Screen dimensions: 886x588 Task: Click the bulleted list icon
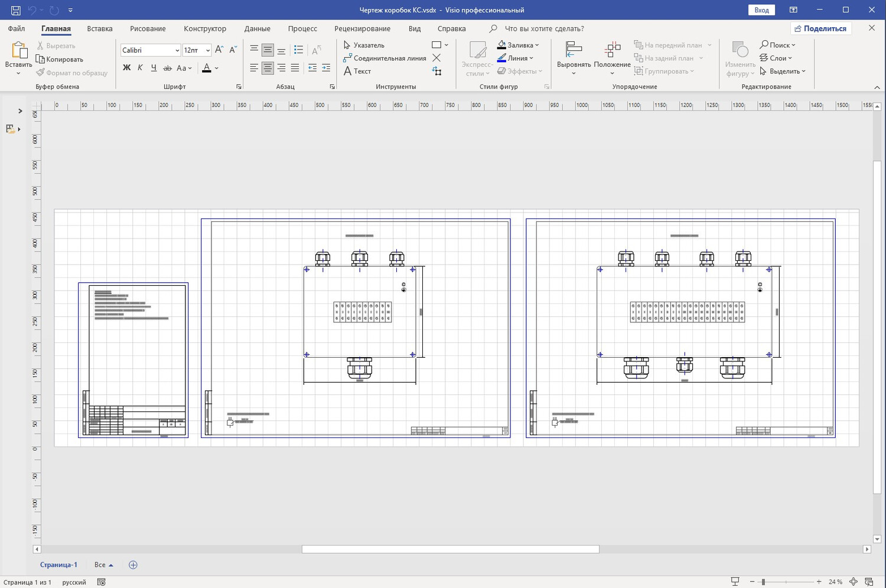pyautogui.click(x=299, y=50)
